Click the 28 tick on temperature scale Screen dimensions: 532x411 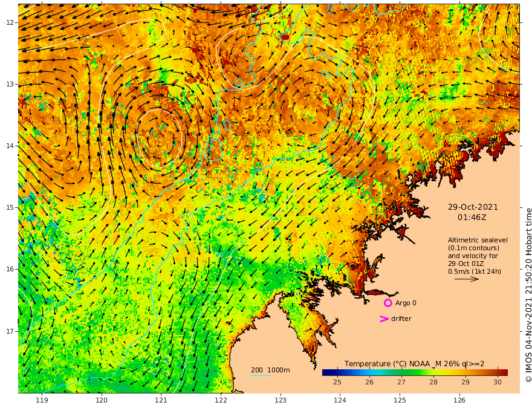tap(433, 382)
